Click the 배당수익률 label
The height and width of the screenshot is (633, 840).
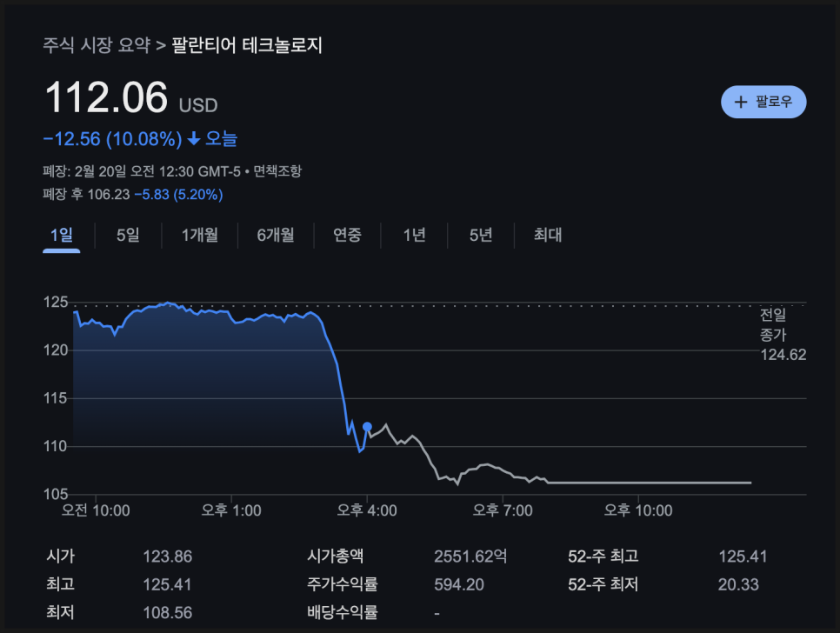click(x=343, y=612)
